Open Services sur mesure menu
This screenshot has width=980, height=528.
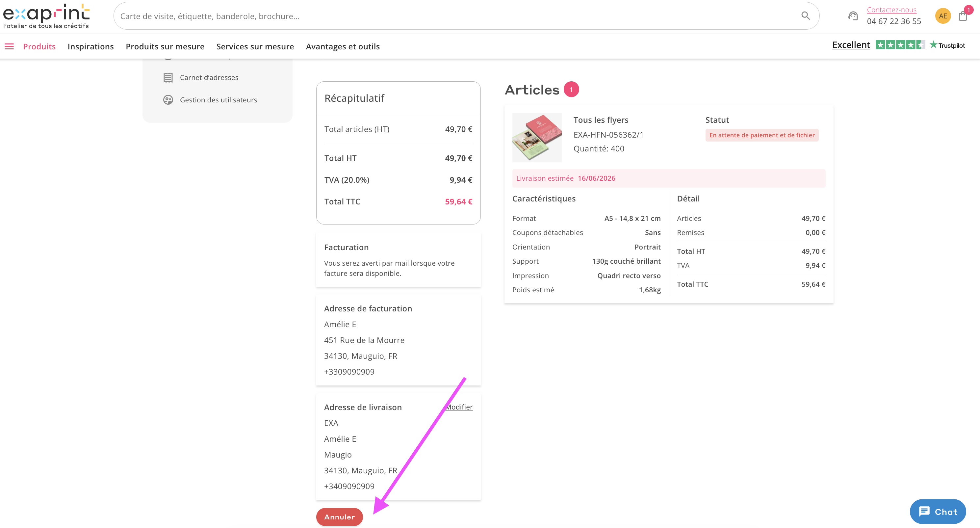[255, 46]
